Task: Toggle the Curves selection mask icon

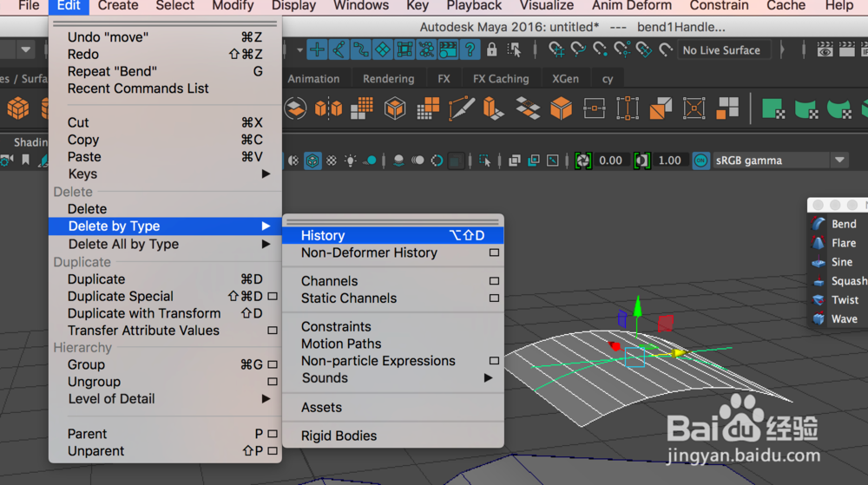Action: coord(360,49)
